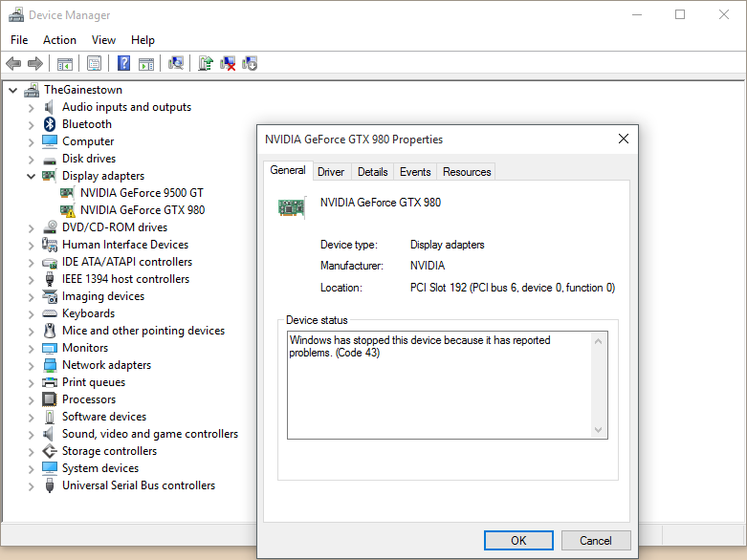
Task: Open Properties via the toolbar icon
Action: 94,64
